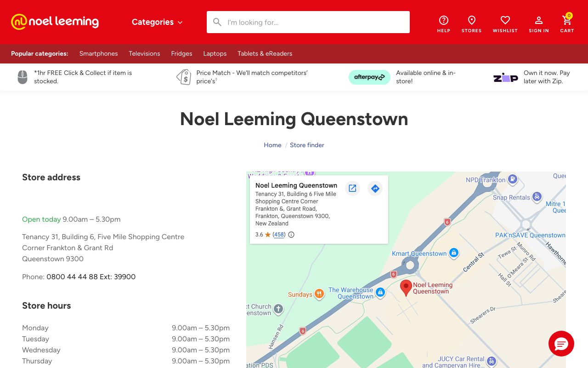
Task: Click the highway 6 shield near Hansen Rd
Action: 302,331
